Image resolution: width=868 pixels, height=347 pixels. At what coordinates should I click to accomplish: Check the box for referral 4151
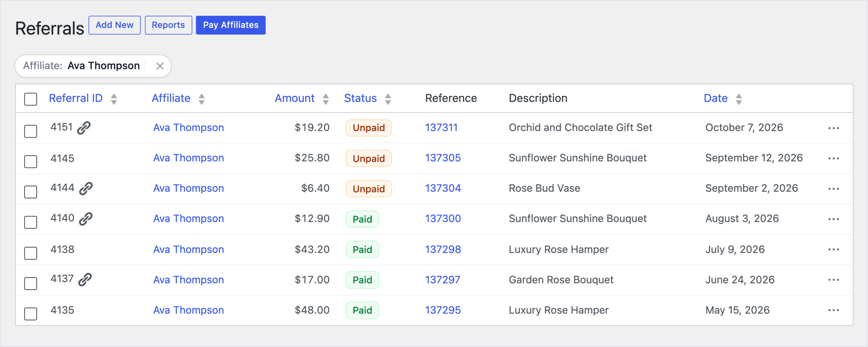click(x=31, y=131)
